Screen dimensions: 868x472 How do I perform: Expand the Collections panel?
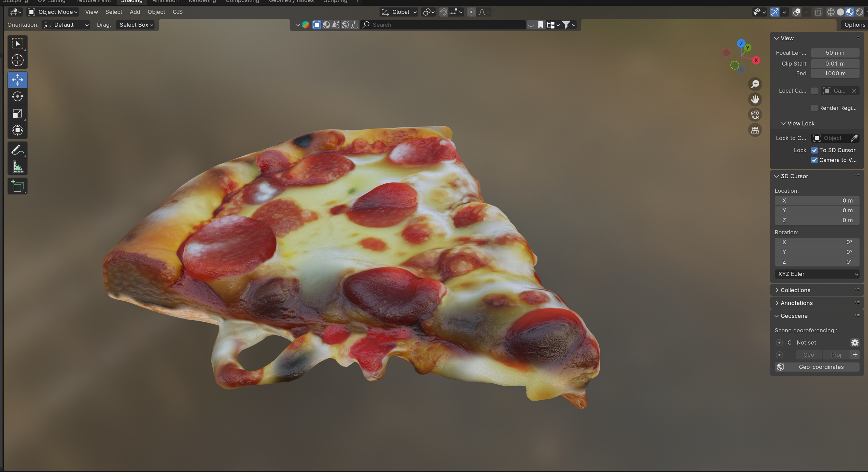795,290
